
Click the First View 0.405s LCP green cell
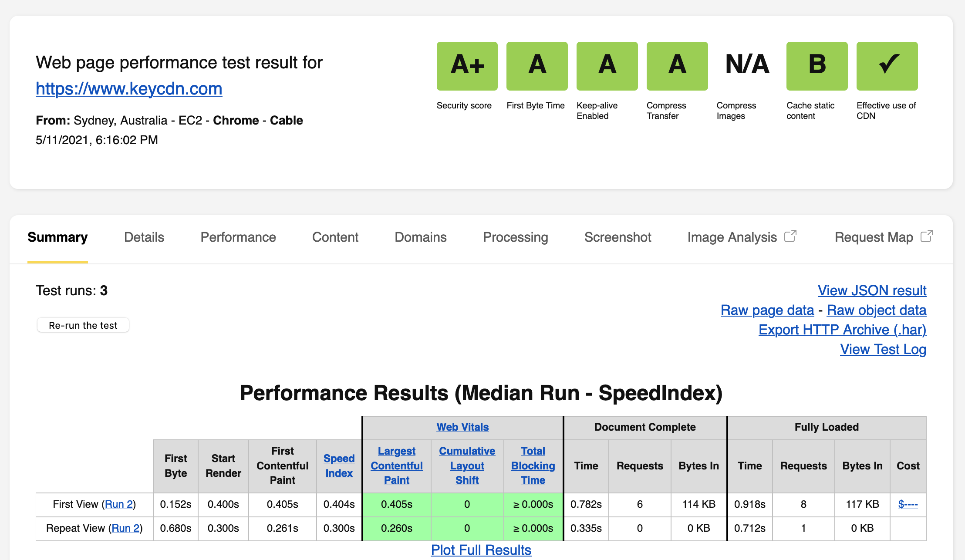coord(397,504)
